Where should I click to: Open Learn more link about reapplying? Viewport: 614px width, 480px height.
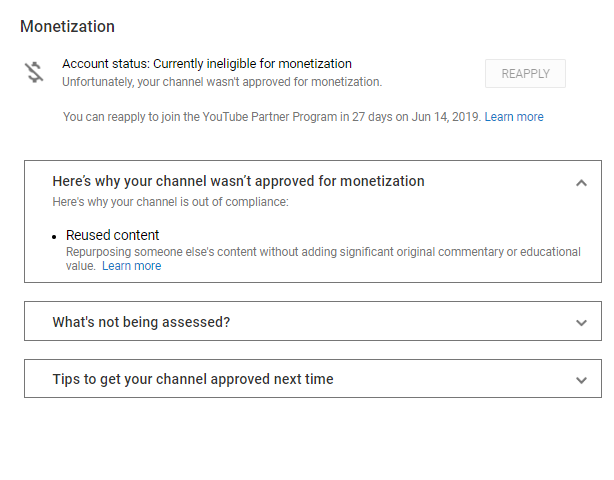(x=514, y=117)
